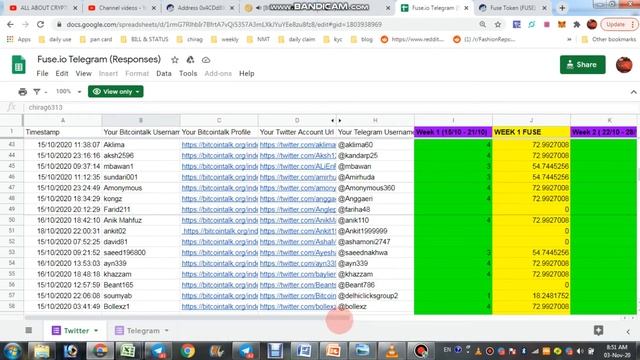Select the 18.2481752 FUSE value cell
This screenshot has width=640, height=360.
(x=531, y=296)
